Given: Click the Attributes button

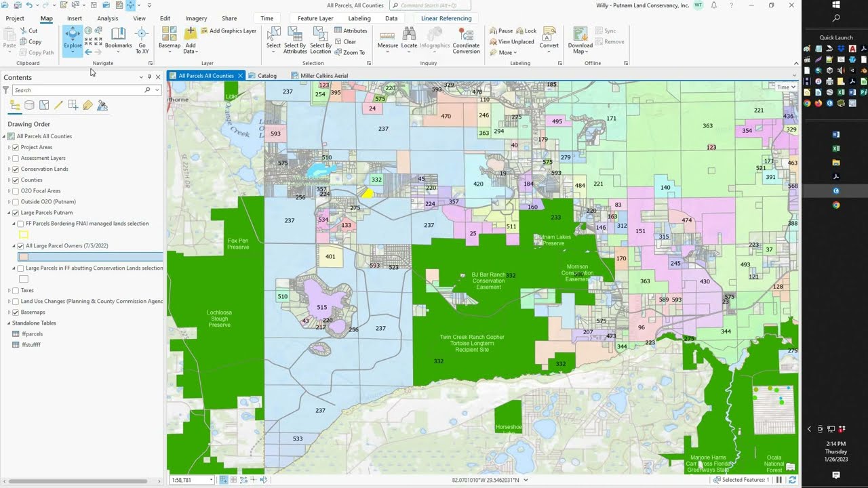Looking at the screenshot, I should point(351,30).
